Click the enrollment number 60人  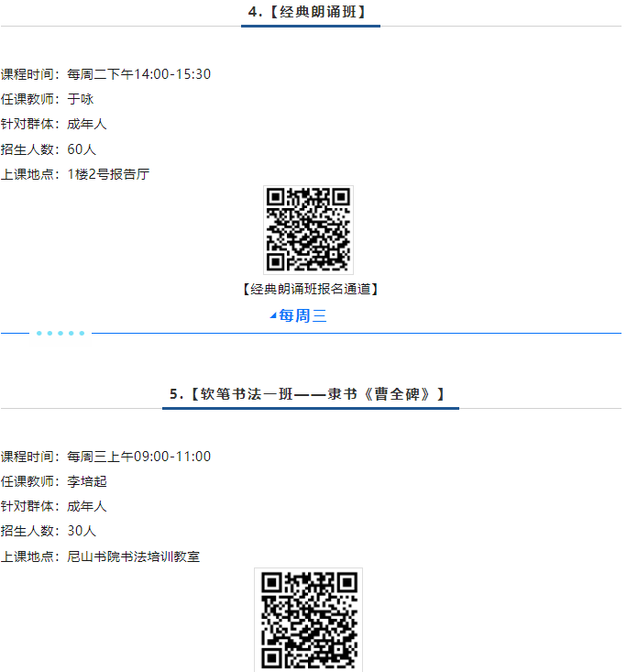click(82, 149)
